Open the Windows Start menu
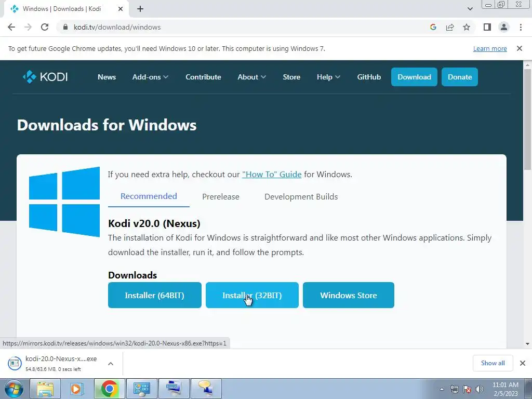Screen dimensions: 532x399 (x=14, y=389)
